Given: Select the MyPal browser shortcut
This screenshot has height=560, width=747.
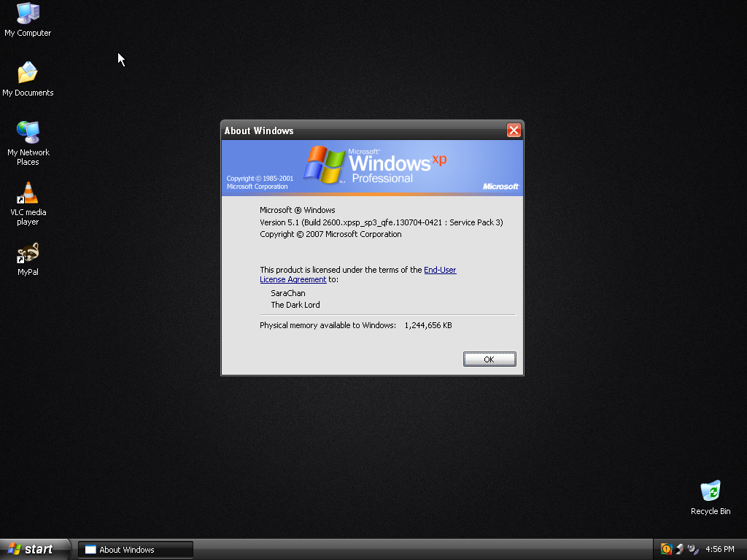Looking at the screenshot, I should (x=28, y=259).
